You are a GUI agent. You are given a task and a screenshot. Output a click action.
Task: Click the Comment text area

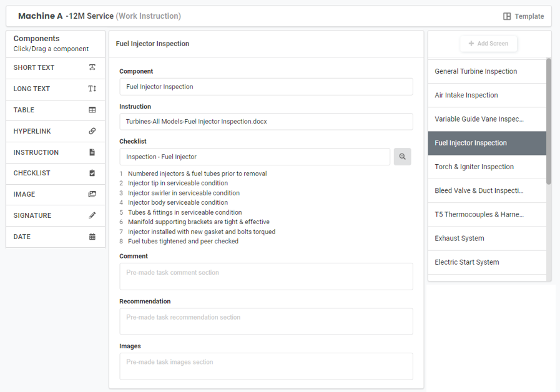[266, 277]
